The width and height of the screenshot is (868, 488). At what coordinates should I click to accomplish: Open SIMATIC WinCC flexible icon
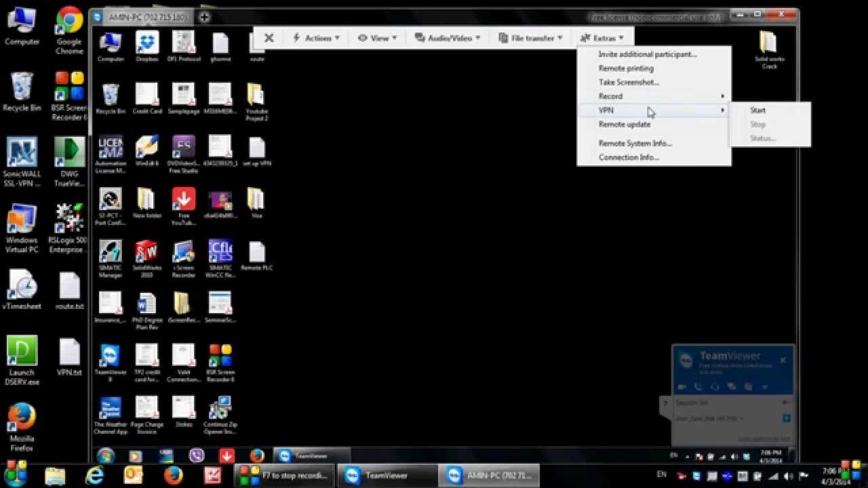[x=220, y=259]
